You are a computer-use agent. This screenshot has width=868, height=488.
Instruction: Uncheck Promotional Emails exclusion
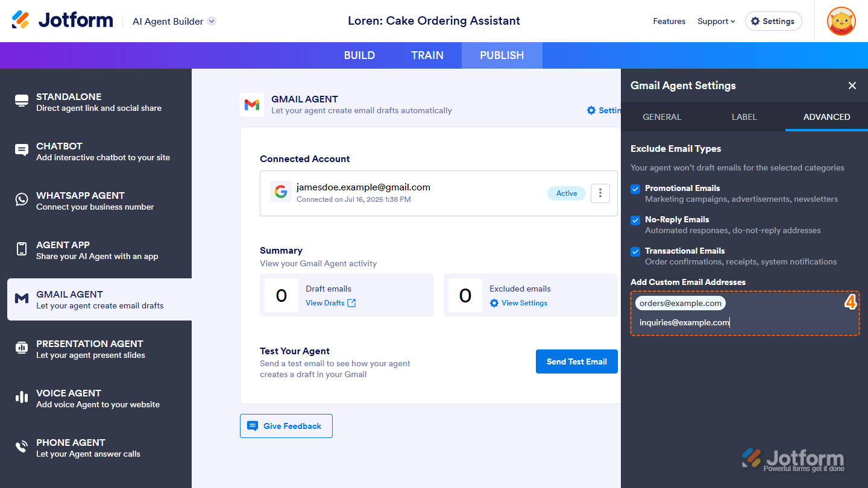[635, 189]
